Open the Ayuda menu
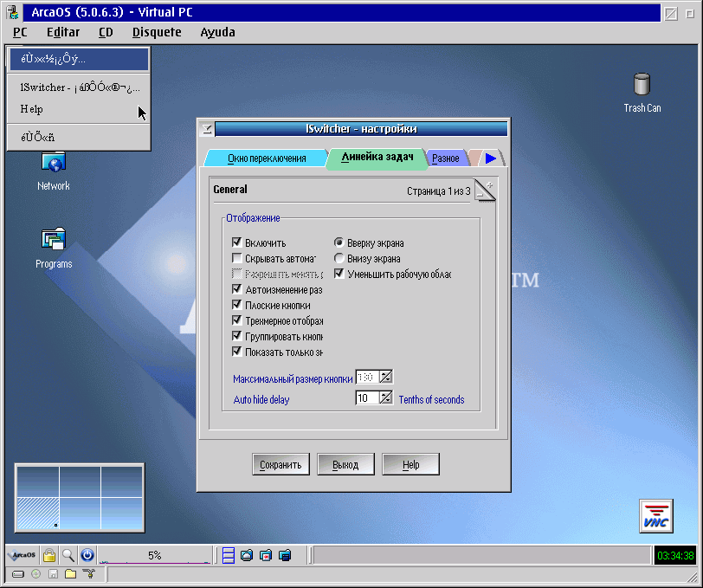703x588 pixels. 217,32
